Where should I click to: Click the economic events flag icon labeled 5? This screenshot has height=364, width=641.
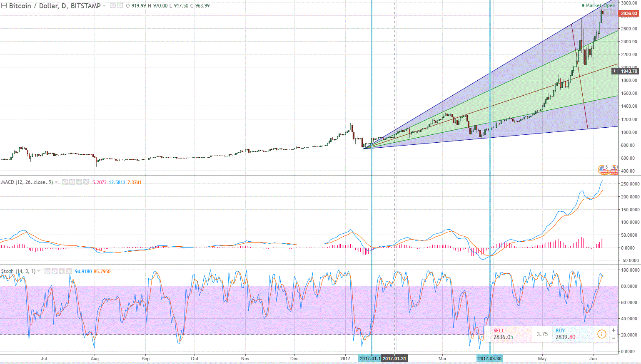604,169
